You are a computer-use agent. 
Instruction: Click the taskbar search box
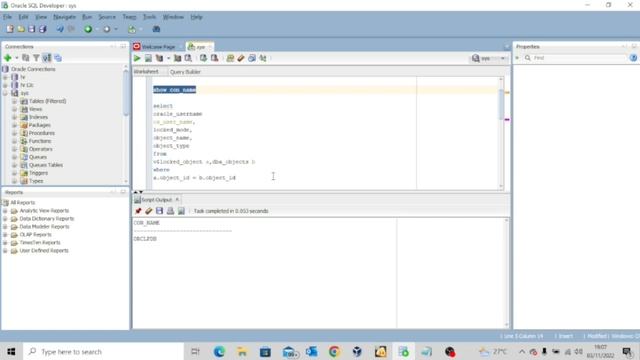104,351
